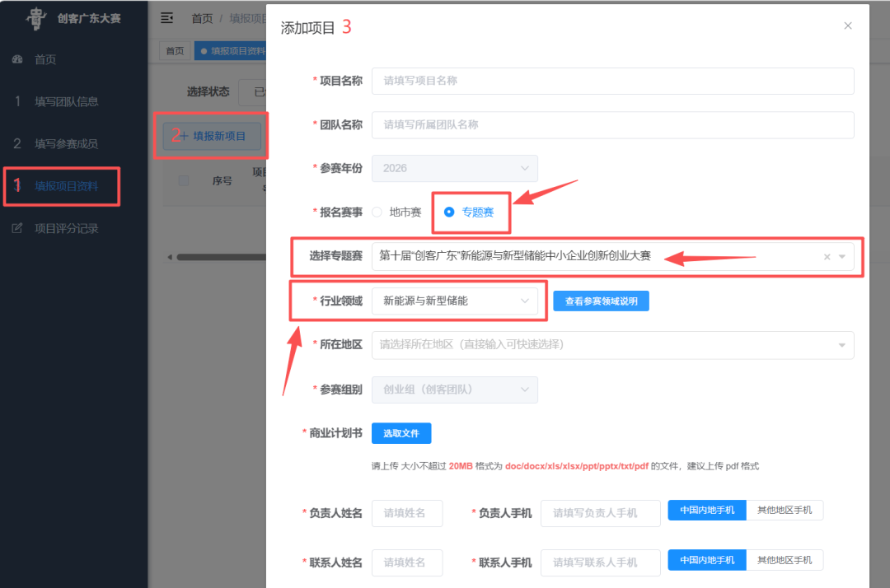This screenshot has height=588, width=890.
Task: Click the sidebar collapse hamburger icon
Action: tap(166, 18)
